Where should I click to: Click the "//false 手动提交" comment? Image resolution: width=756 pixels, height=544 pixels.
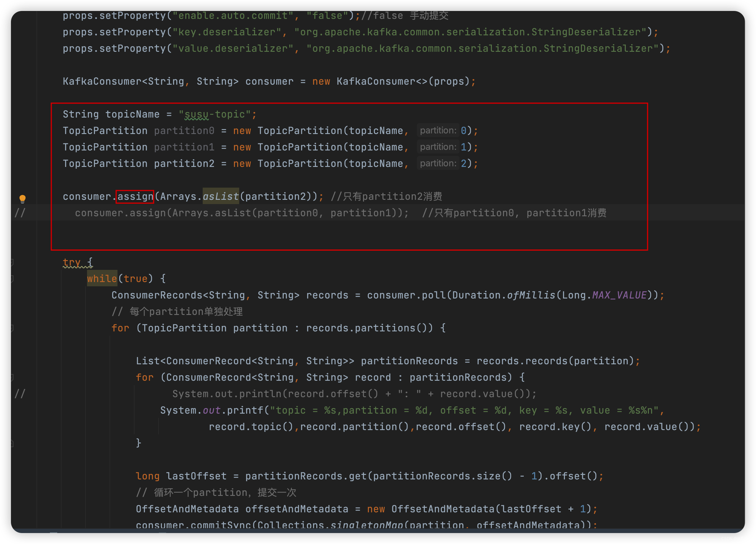point(405,16)
